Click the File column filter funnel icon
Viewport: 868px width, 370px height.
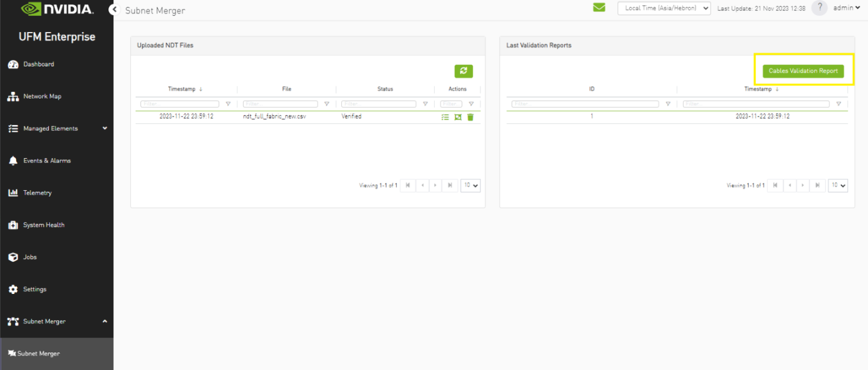[327, 104]
